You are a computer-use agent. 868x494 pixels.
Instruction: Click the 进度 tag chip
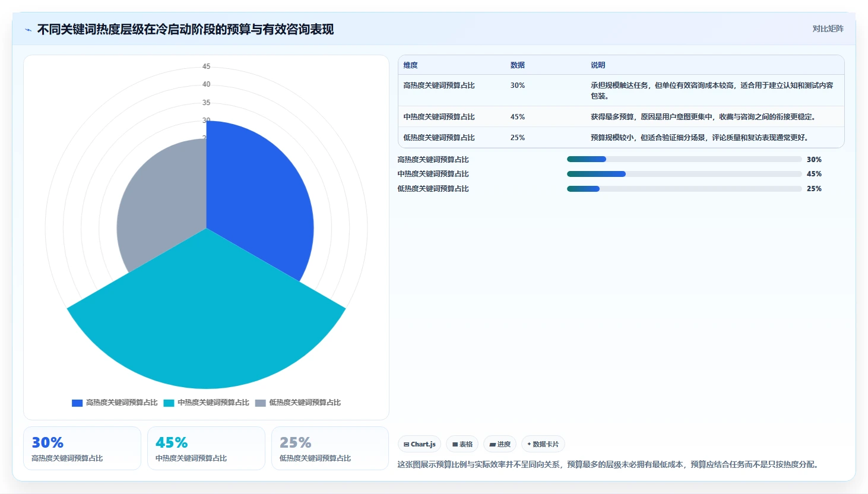coord(500,444)
